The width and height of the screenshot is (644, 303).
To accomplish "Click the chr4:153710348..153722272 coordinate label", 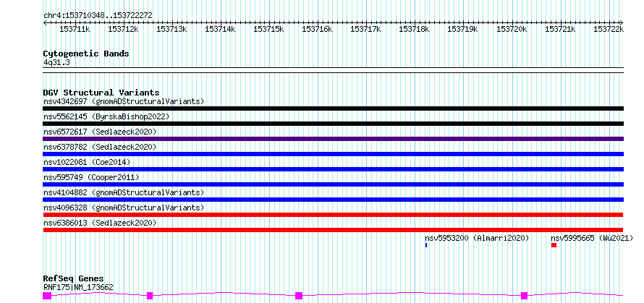I will (98, 15).
